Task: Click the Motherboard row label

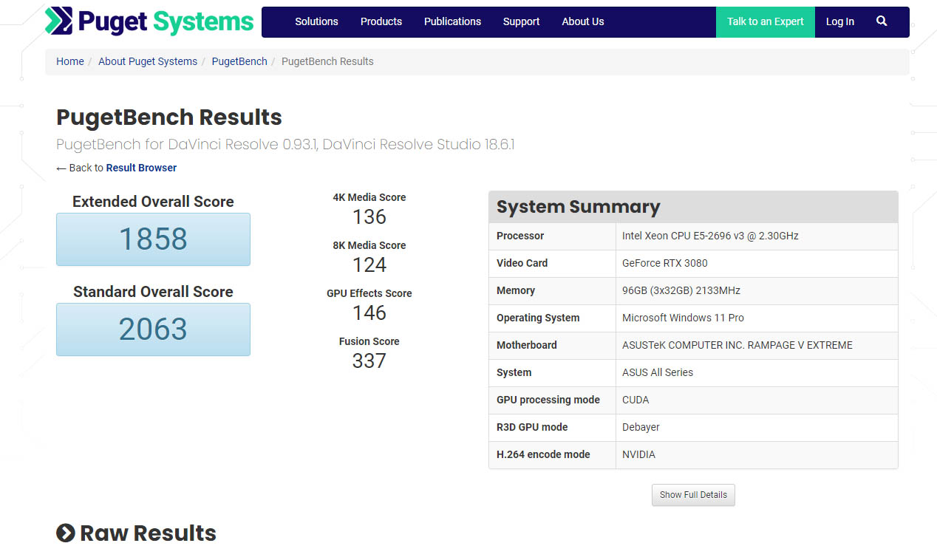Action: point(527,345)
